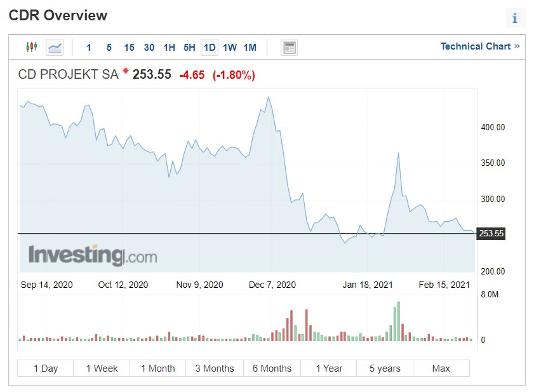
Task: Click the price peak in early December
Action: pyautogui.click(x=269, y=97)
